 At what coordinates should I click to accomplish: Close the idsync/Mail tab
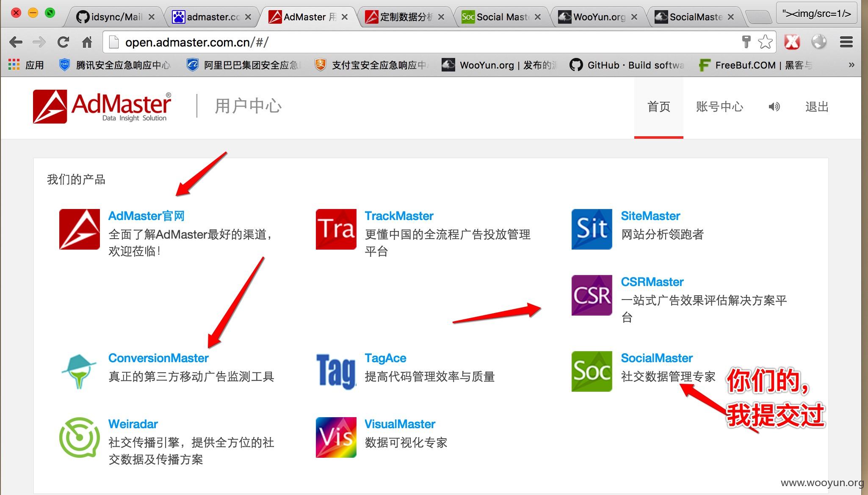tap(152, 17)
